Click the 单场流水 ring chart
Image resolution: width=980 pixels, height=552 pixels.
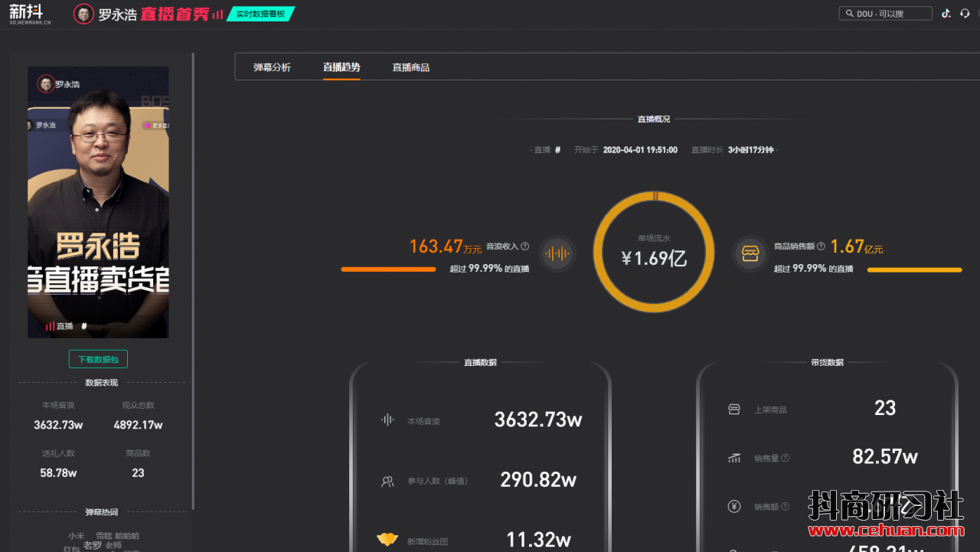654,251
